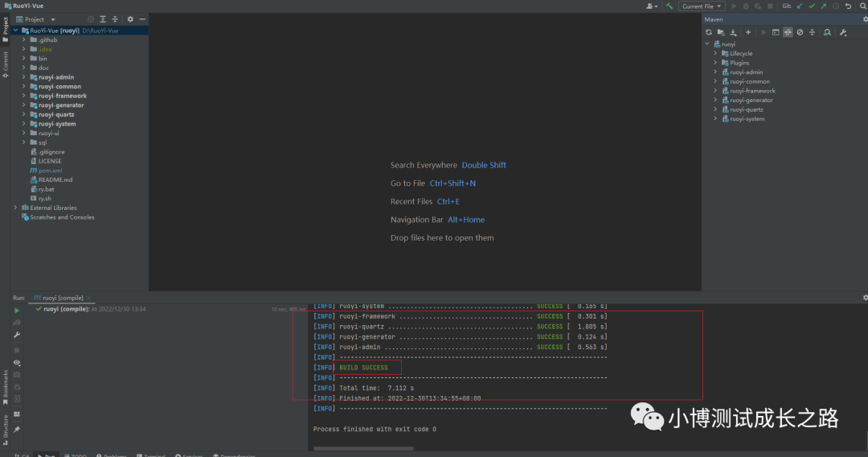This screenshot has width=868, height=457.
Task: Hide the Project tool window
Action: tap(142, 19)
